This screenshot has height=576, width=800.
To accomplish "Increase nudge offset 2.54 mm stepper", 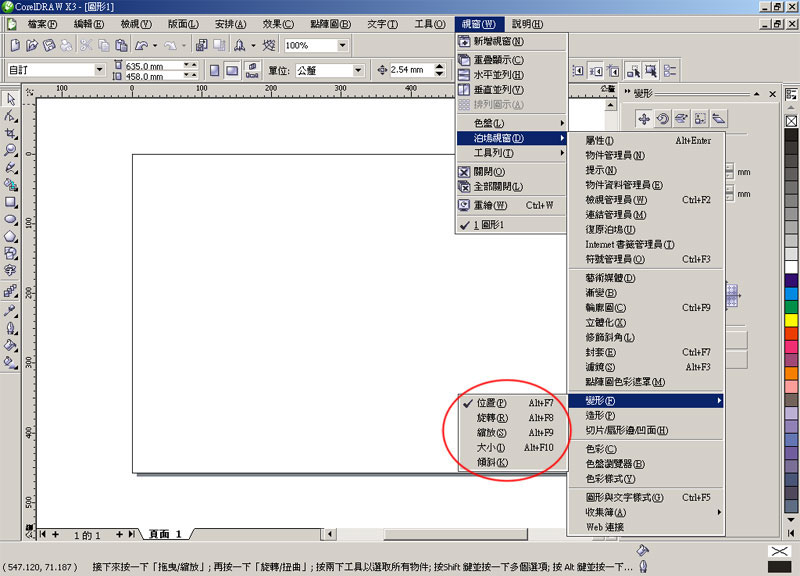I will coord(440,66).
